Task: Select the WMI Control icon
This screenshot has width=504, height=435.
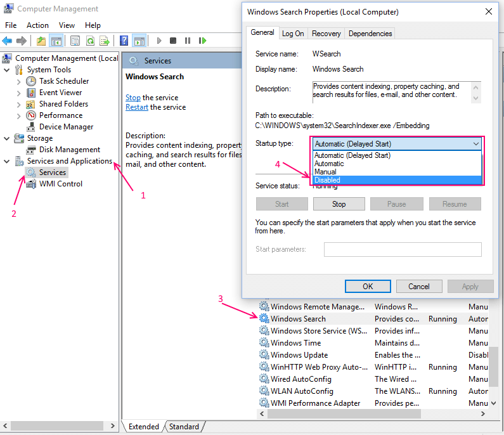Action: [x=31, y=184]
